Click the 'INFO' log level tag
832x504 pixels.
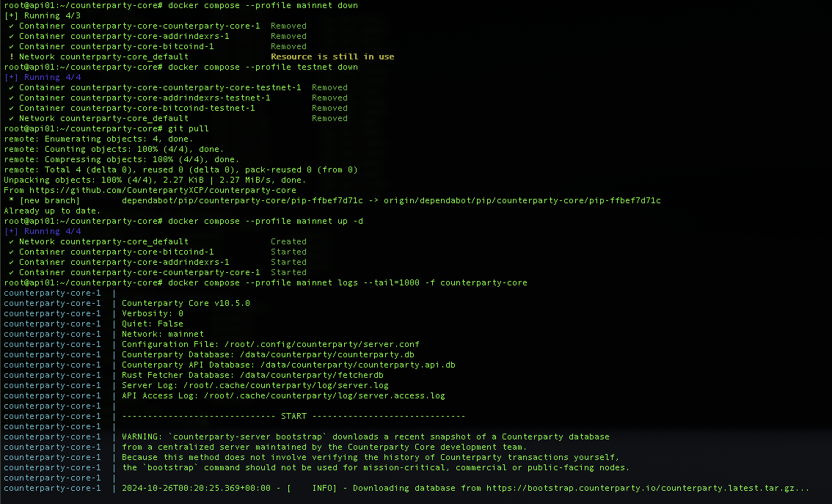tap(321, 488)
